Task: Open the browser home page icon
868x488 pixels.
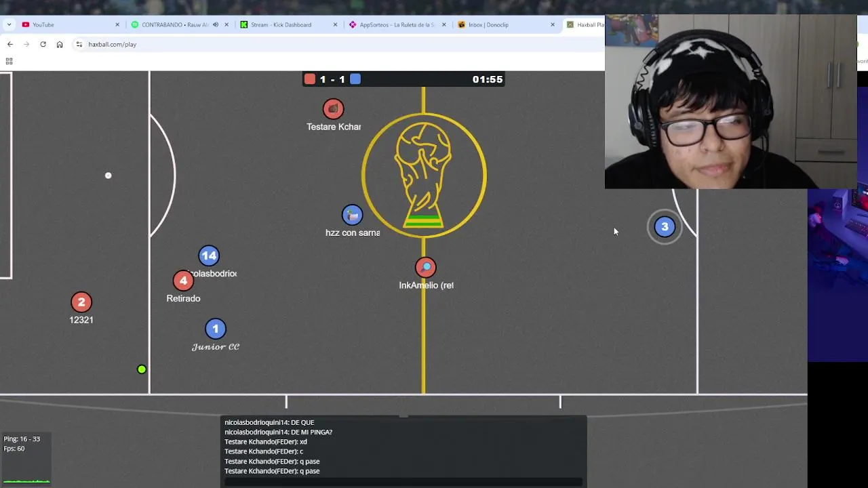Action: tap(60, 44)
